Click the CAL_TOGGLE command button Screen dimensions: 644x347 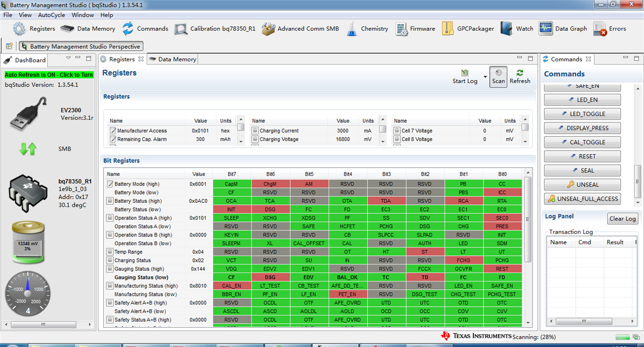(582, 142)
